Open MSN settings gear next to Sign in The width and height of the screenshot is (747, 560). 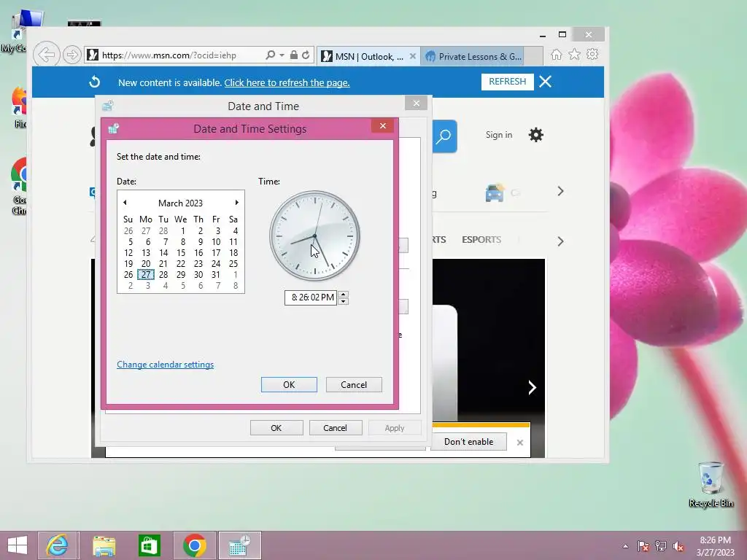(x=536, y=135)
